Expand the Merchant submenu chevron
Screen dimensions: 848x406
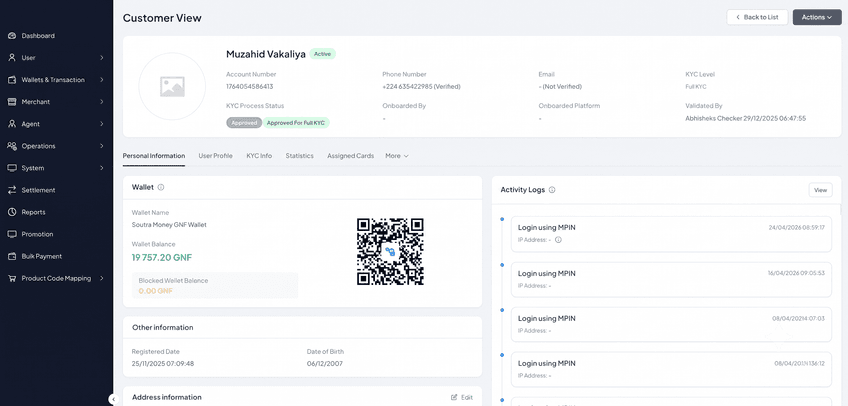[x=102, y=102]
